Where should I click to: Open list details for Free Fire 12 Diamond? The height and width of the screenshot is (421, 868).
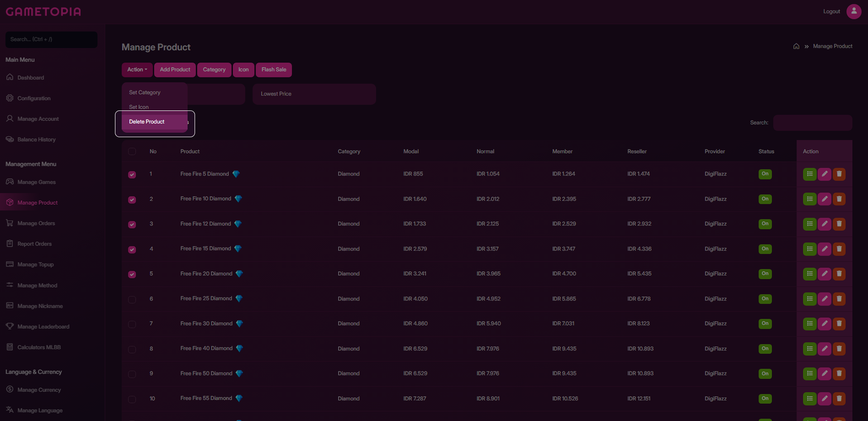[810, 224]
